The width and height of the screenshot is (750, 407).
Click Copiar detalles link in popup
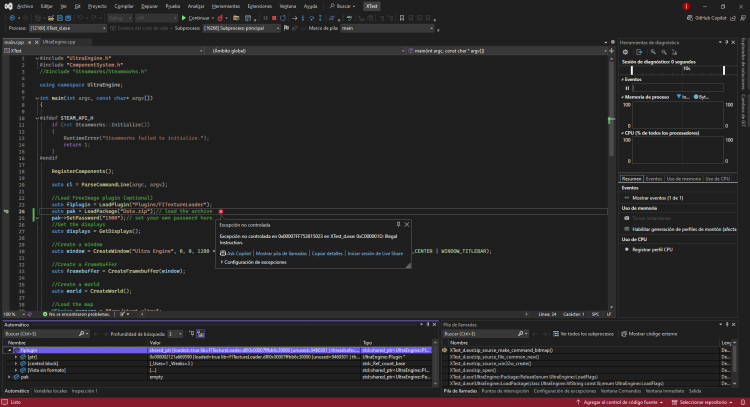point(327,254)
